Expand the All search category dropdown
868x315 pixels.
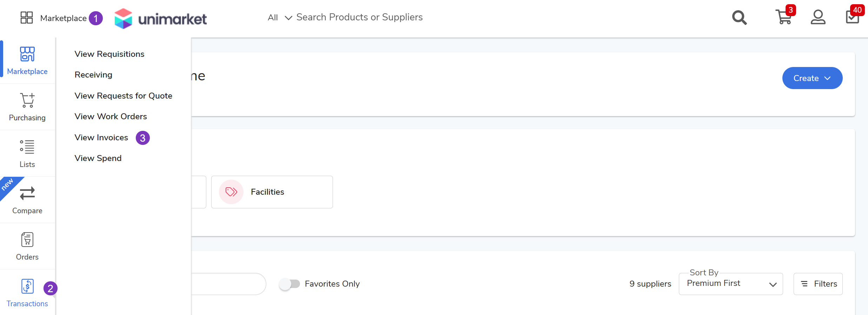click(x=280, y=18)
